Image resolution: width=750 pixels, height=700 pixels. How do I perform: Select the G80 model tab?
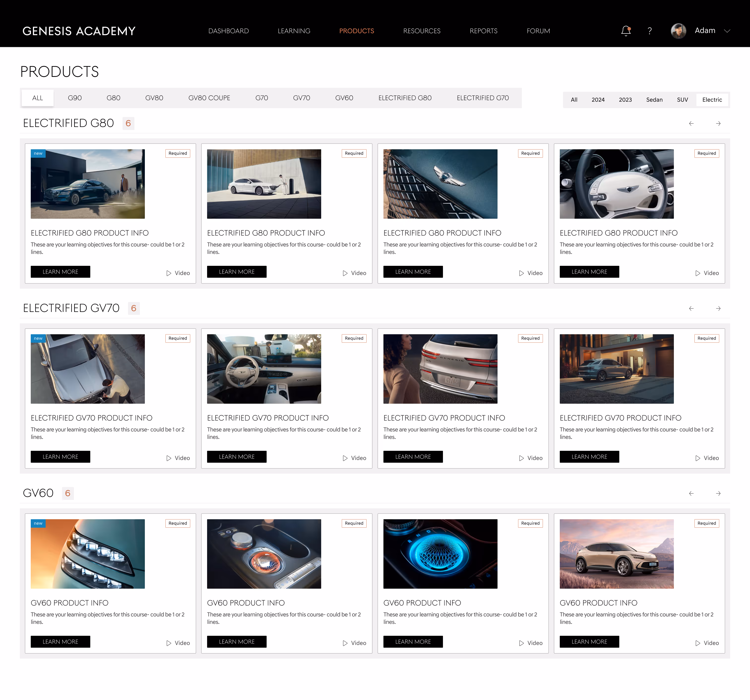(x=113, y=98)
